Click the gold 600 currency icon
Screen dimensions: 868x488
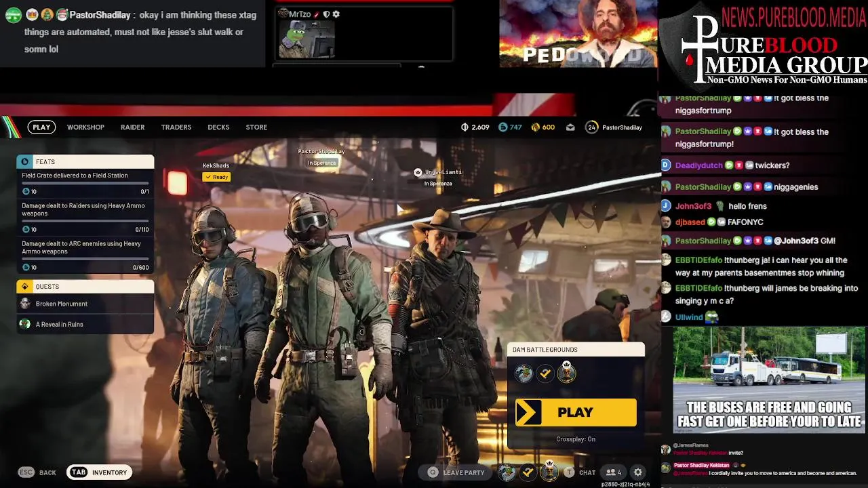(x=535, y=127)
